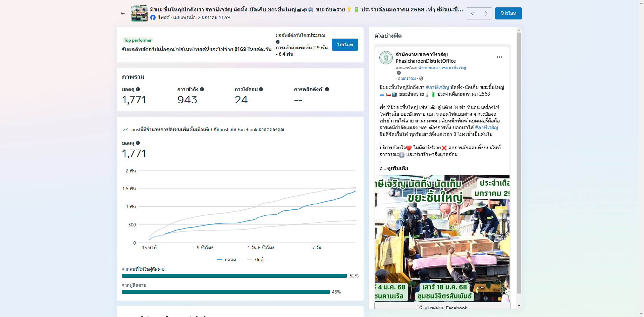Open the post image in the feed preview
The height and width of the screenshot is (317, 644).
point(442,239)
